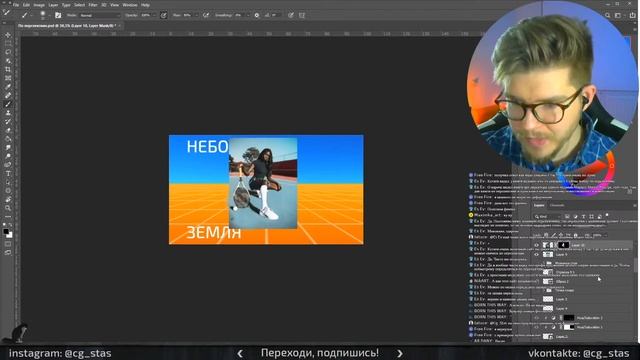Enable airbrush-style build-up button

206,15
